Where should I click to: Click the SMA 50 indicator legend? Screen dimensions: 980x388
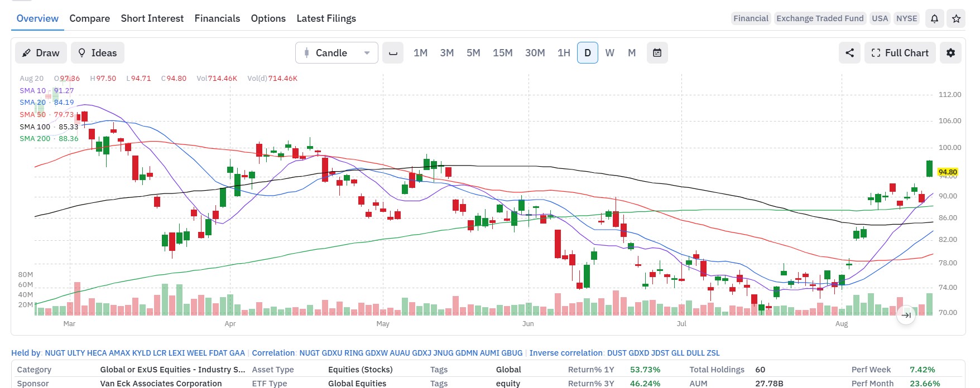[46, 114]
